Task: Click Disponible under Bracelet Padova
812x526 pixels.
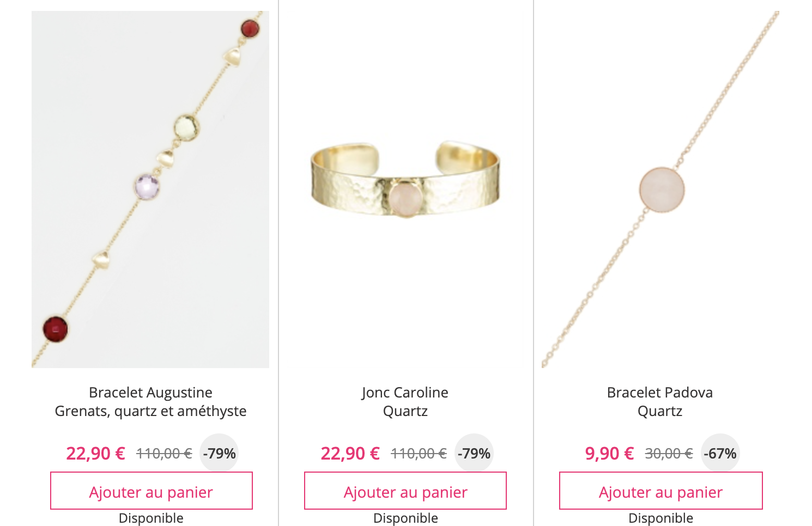Action: 661,518
